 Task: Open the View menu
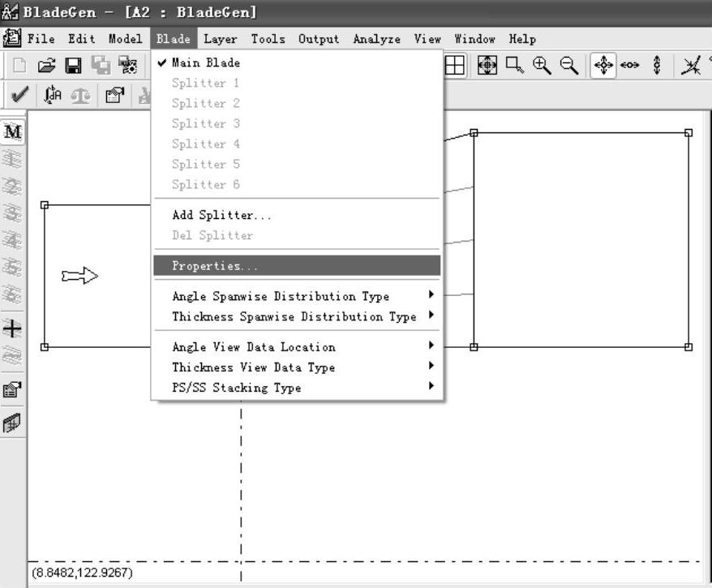click(x=427, y=39)
